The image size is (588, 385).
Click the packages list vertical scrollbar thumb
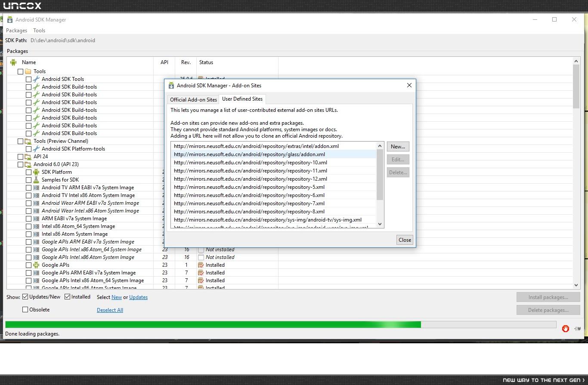pos(576,87)
